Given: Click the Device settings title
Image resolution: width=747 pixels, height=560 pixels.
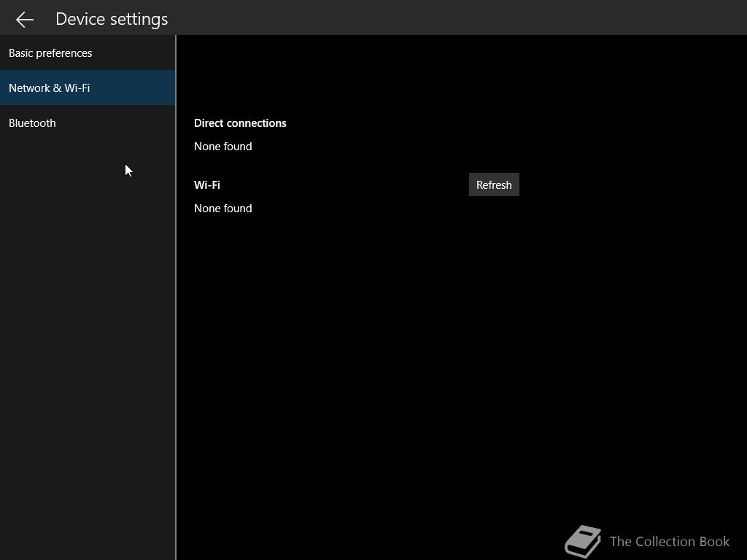Looking at the screenshot, I should (x=112, y=19).
